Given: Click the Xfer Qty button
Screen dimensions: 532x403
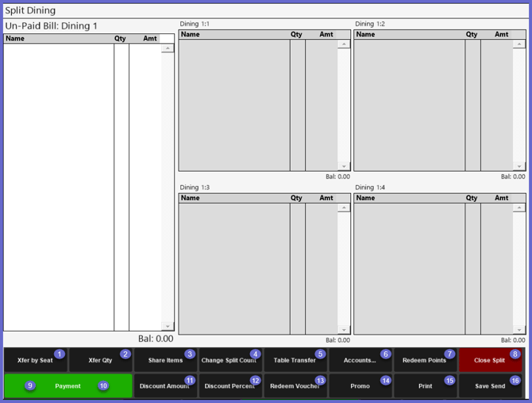Looking at the screenshot, I should coord(100,360).
